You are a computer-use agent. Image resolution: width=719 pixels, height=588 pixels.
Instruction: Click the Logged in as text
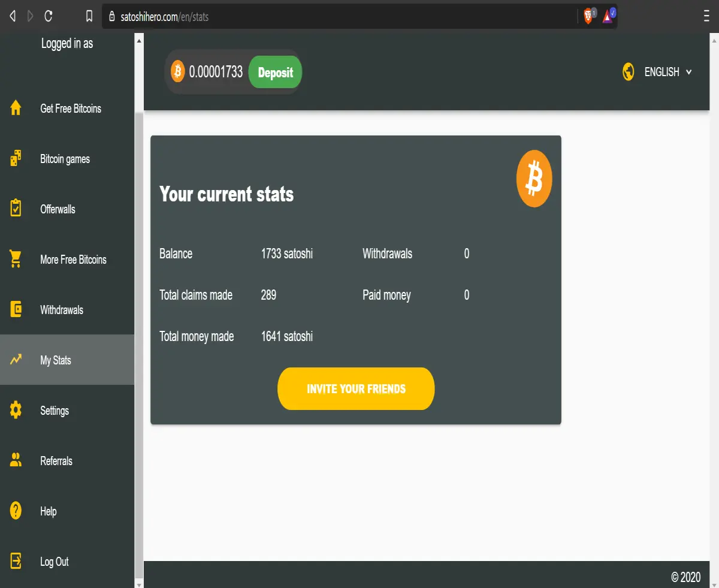pos(67,44)
